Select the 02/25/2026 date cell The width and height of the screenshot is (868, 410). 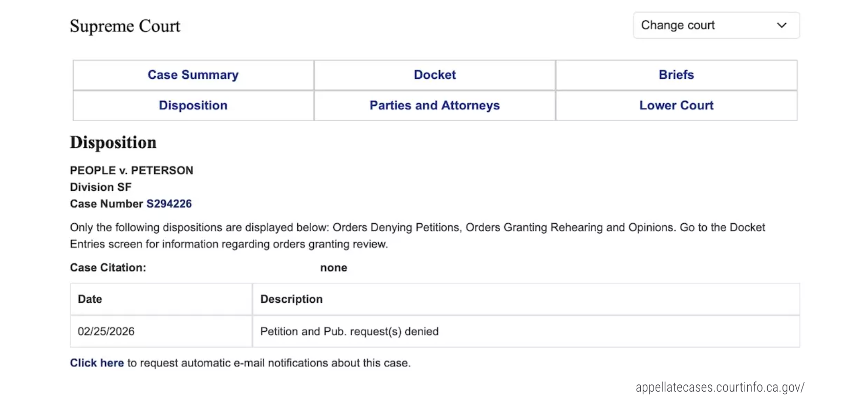pyautogui.click(x=106, y=332)
